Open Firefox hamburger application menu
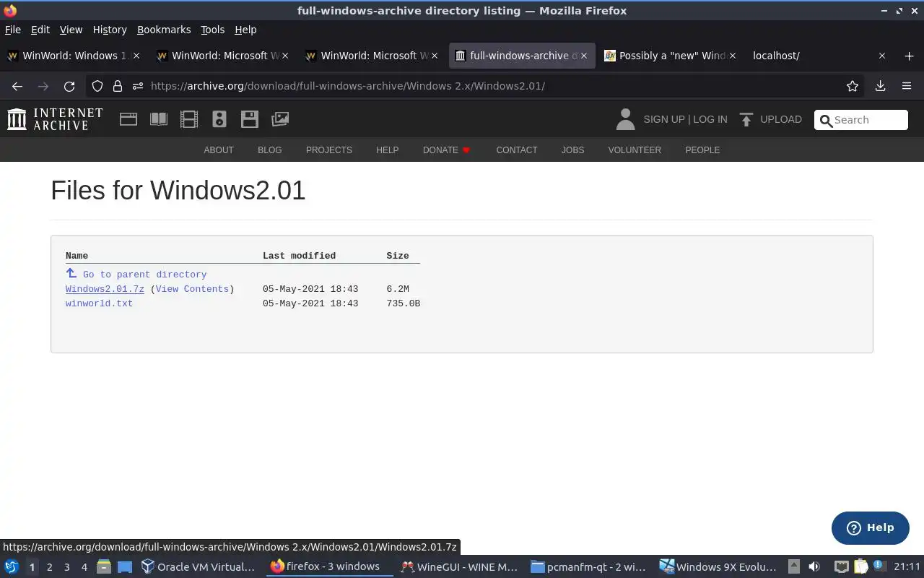924x578 pixels. [907, 86]
